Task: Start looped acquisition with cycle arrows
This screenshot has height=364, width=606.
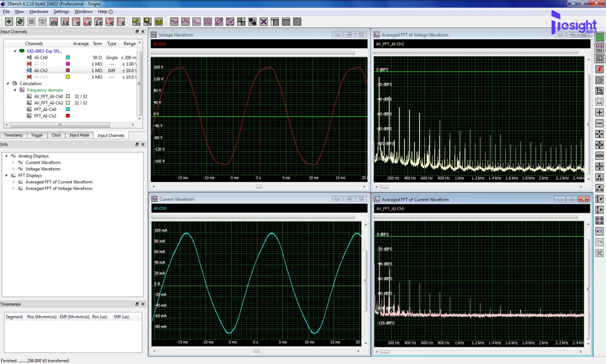Action: pos(20,22)
